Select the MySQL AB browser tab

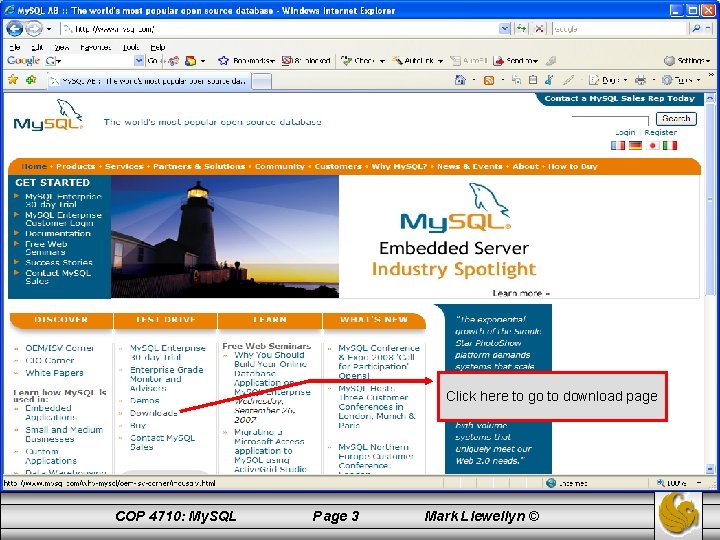pos(148,81)
